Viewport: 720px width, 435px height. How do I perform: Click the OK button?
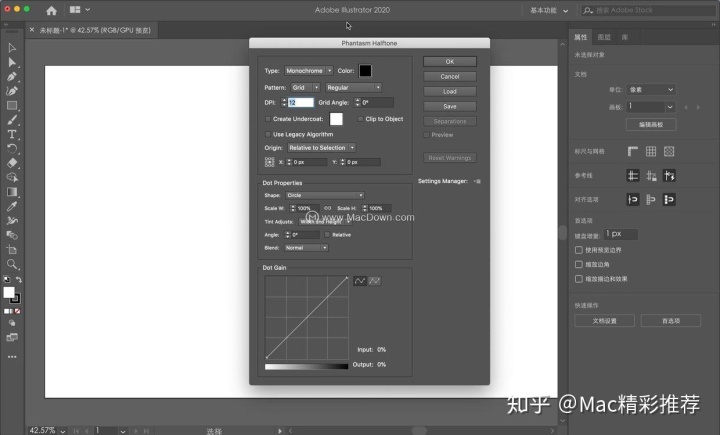[x=450, y=62]
